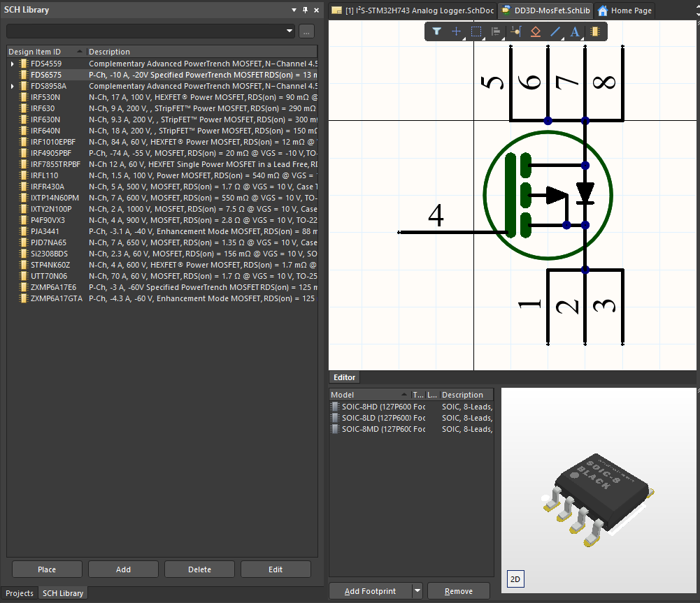Select the IRF1010EPBF component
The width and height of the screenshot is (700, 603).
pos(162,142)
